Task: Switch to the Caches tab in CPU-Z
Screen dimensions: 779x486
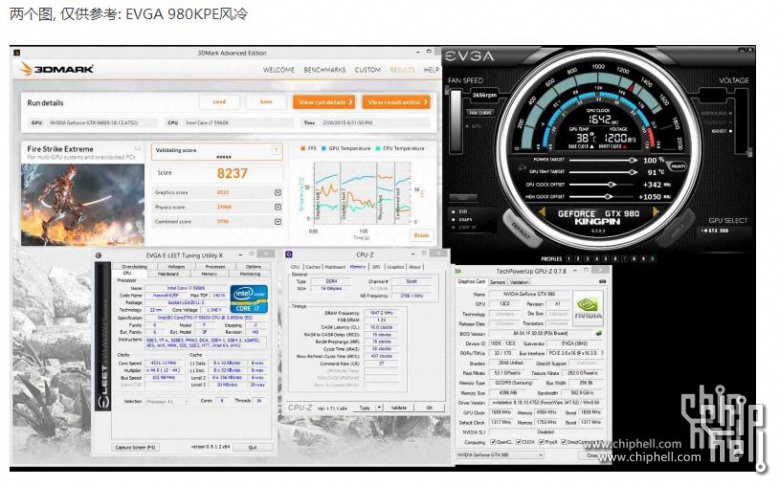Action: click(x=313, y=267)
